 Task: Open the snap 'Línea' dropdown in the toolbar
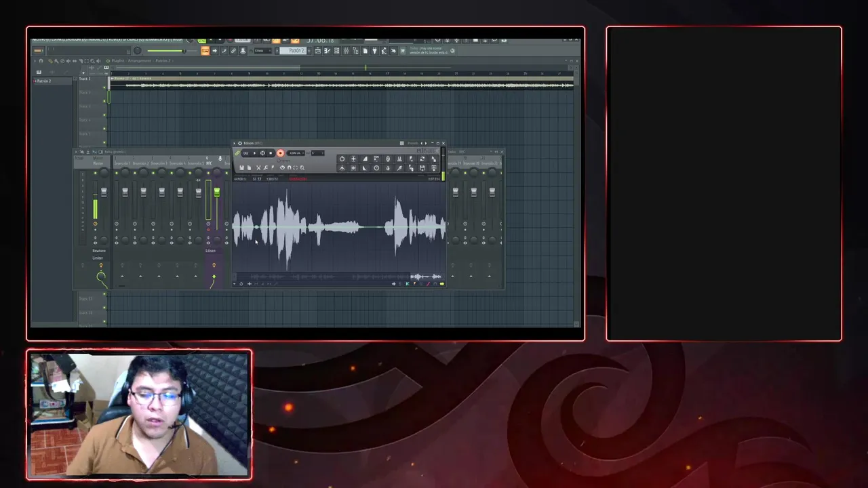click(x=263, y=51)
